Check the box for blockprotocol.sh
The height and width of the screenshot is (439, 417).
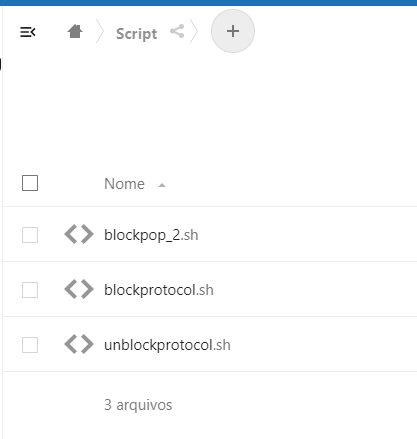pyautogui.click(x=30, y=290)
